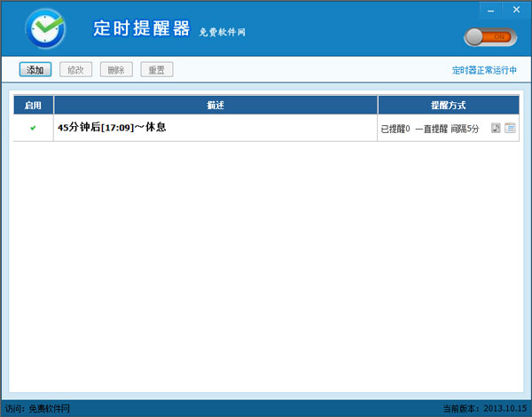
Task: Click the popup window icon in reminder row
Action: (510, 129)
